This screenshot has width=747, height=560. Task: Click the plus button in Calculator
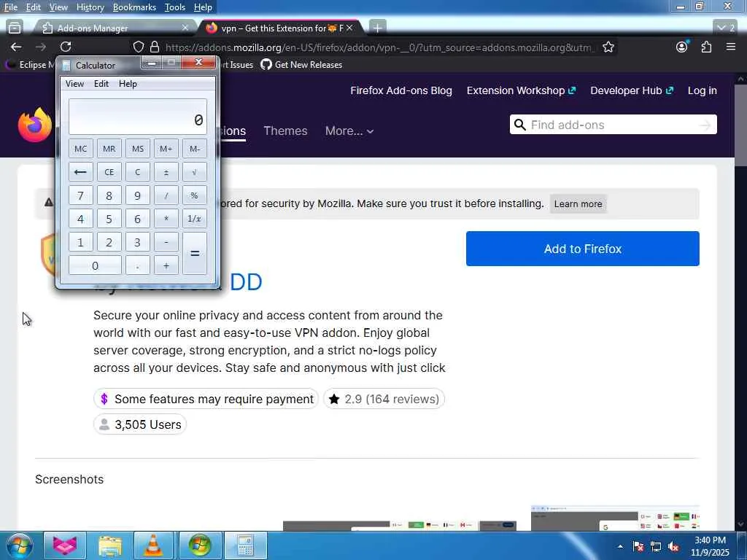coord(166,265)
